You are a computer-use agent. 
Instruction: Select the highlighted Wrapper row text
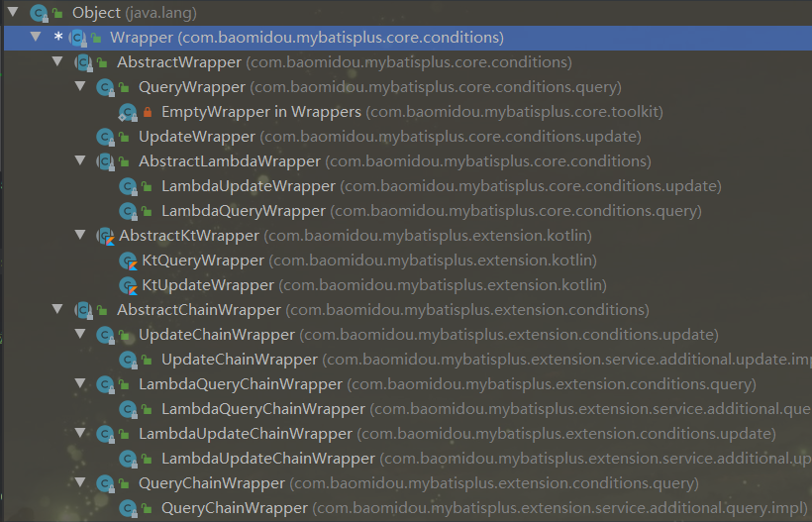coord(307,38)
